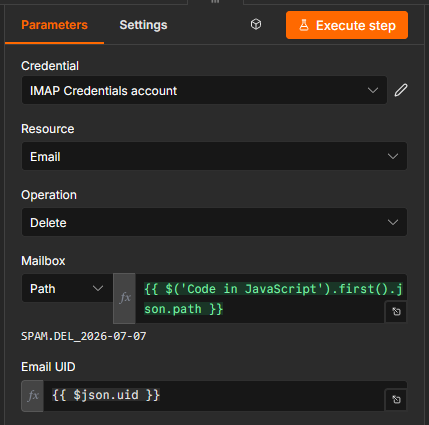The width and height of the screenshot is (429, 425).
Task: Change the Mailbox mode Path dropdown
Action: (x=67, y=288)
